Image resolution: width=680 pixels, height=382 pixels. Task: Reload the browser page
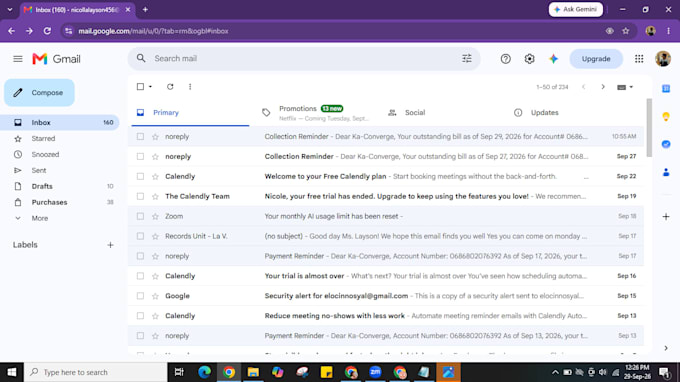tap(47, 31)
